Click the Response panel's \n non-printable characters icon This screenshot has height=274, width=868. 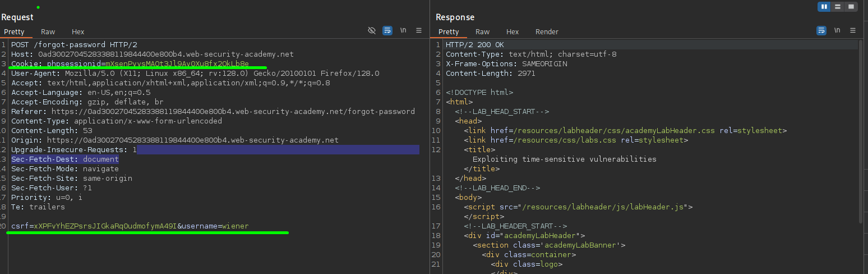pyautogui.click(x=837, y=30)
